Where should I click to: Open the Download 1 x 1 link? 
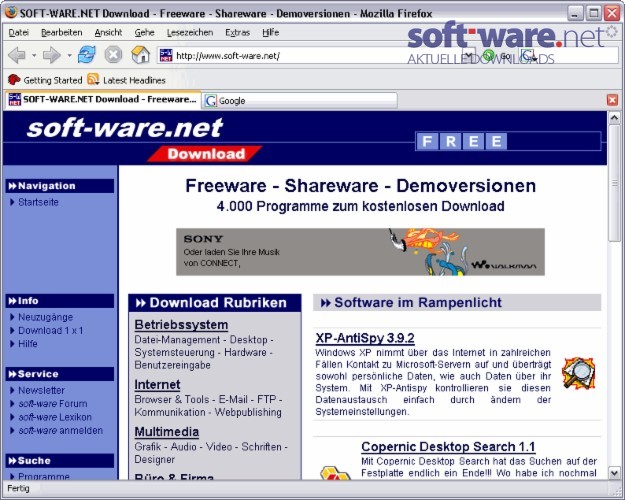(x=51, y=331)
